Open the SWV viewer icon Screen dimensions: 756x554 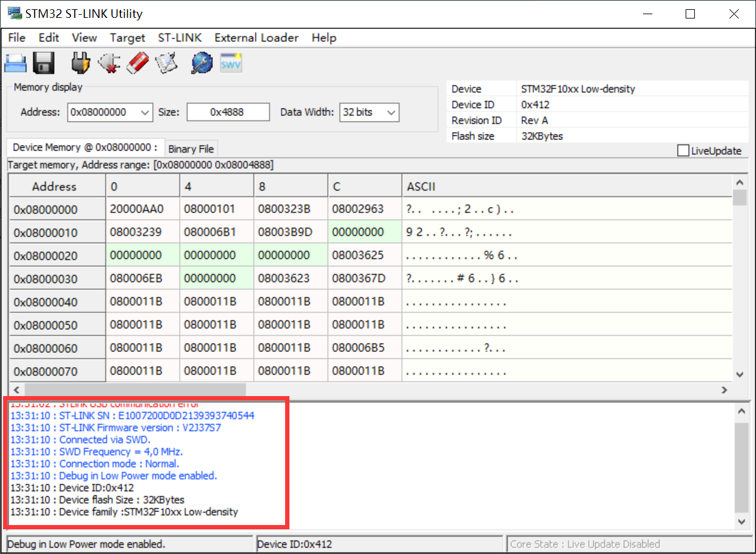click(231, 62)
